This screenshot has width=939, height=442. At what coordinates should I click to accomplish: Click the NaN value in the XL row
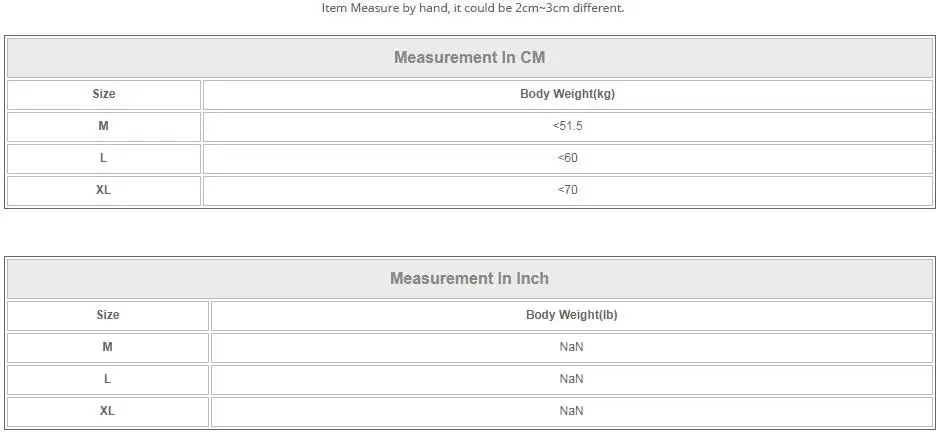tap(572, 411)
